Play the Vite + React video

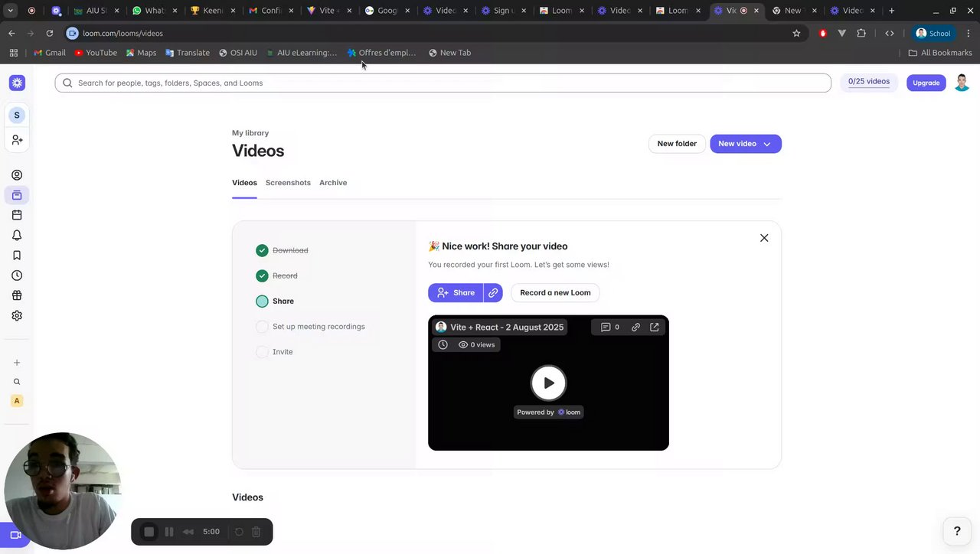coord(548,383)
